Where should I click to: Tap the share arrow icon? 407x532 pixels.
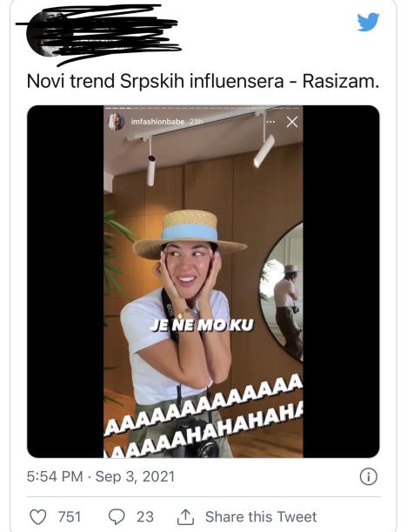pyautogui.click(x=186, y=516)
